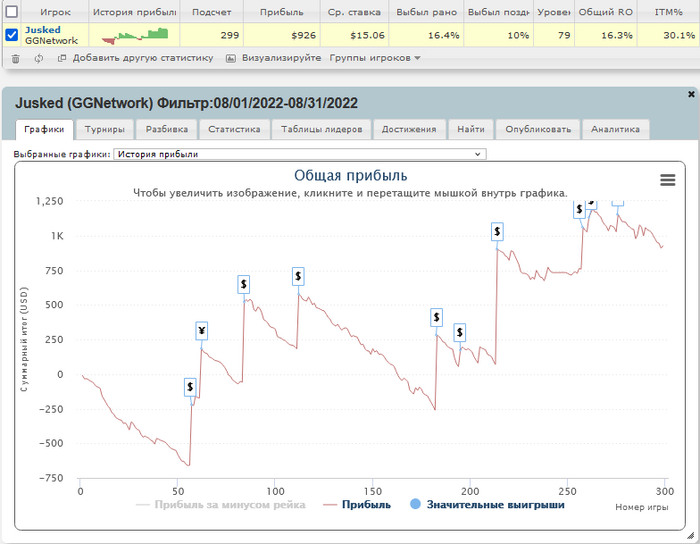Sort by История прибыли column header
The image size is (700, 544).
click(x=134, y=12)
